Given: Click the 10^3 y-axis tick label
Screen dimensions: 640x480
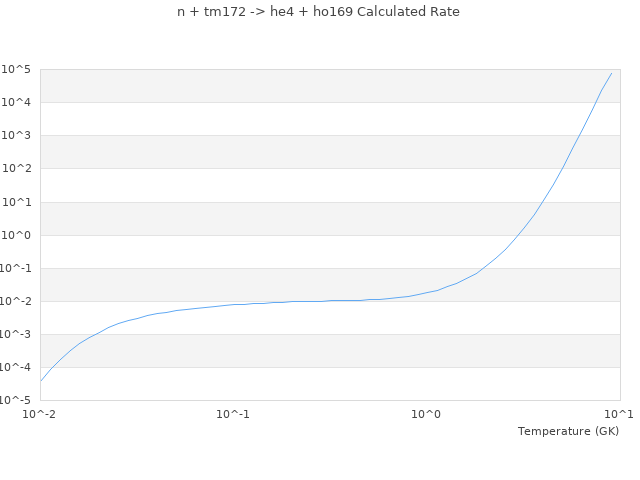Looking at the screenshot, I should tap(18, 135).
